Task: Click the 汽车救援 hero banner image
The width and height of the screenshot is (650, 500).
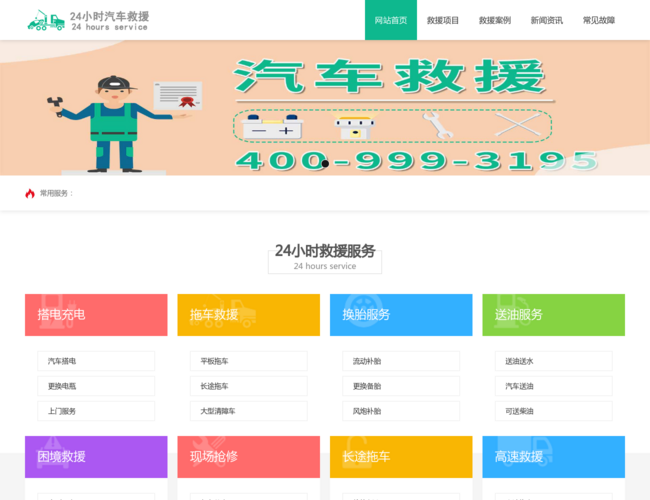Action: (325, 108)
